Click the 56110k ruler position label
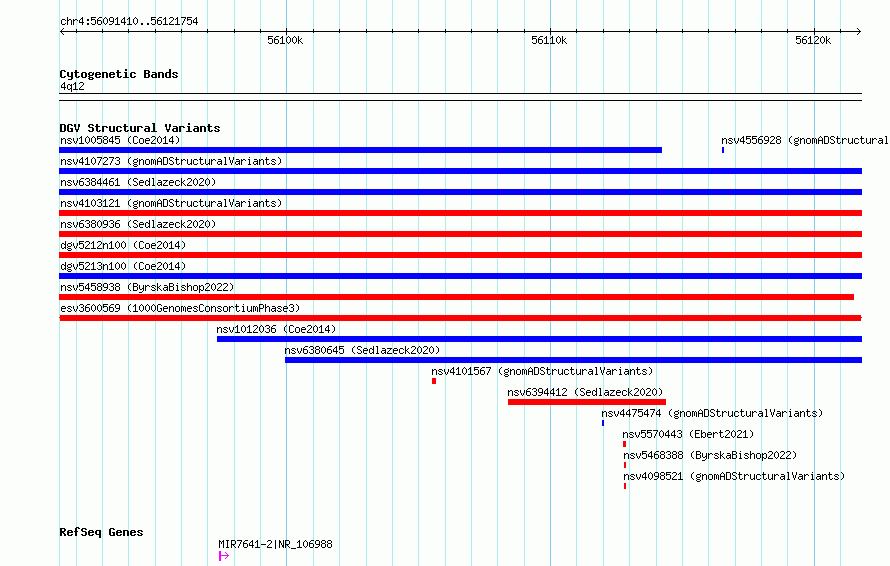Viewport: 890px width, 566px height. coord(549,40)
